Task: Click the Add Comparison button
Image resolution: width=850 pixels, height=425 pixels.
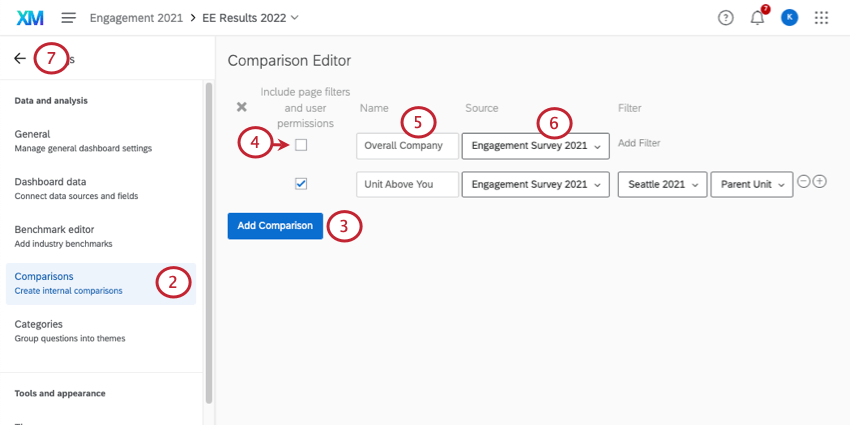Action: (x=275, y=226)
